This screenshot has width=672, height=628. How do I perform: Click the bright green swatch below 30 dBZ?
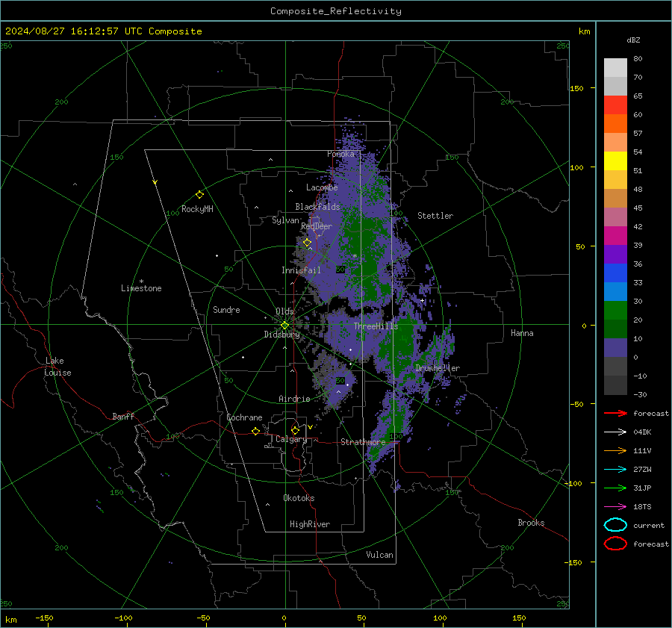pos(615,311)
